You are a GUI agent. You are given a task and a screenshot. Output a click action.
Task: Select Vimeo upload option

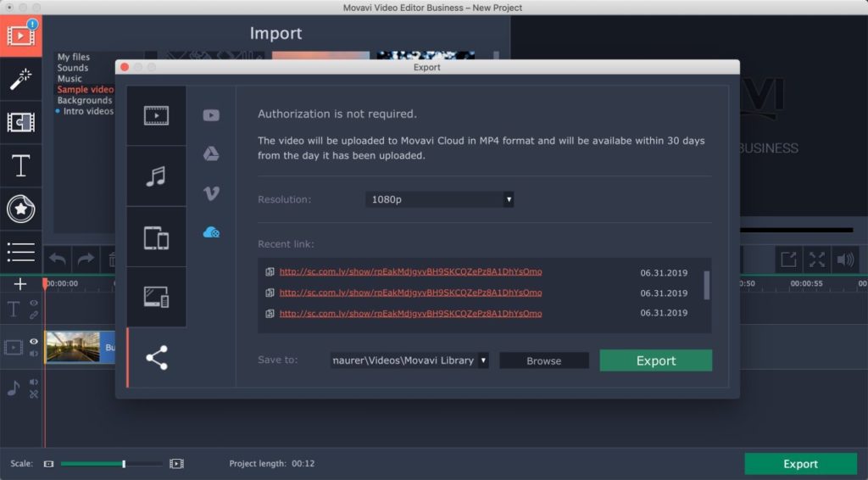coord(211,193)
